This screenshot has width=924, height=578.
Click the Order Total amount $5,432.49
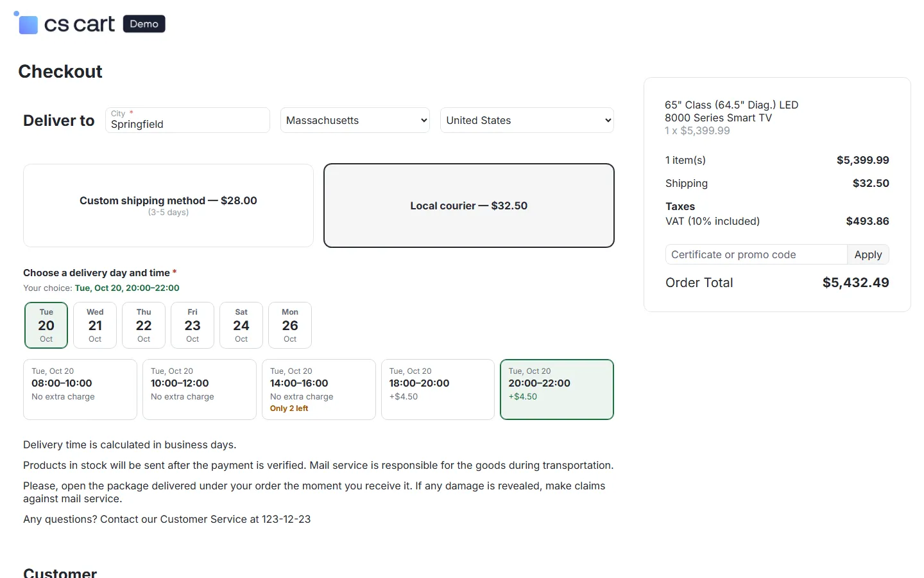pos(856,283)
